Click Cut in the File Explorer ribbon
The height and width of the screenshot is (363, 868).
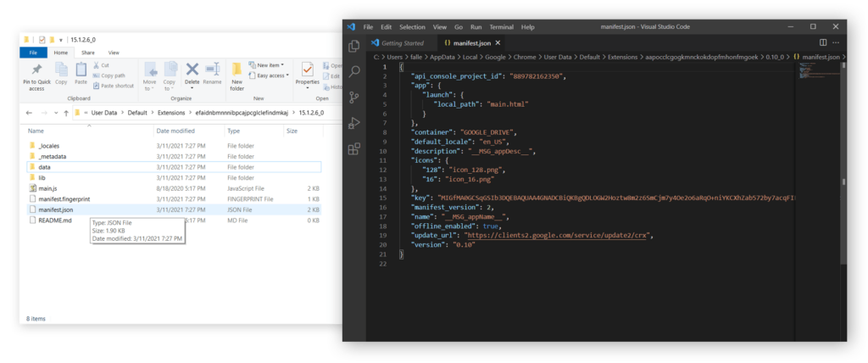[102, 65]
